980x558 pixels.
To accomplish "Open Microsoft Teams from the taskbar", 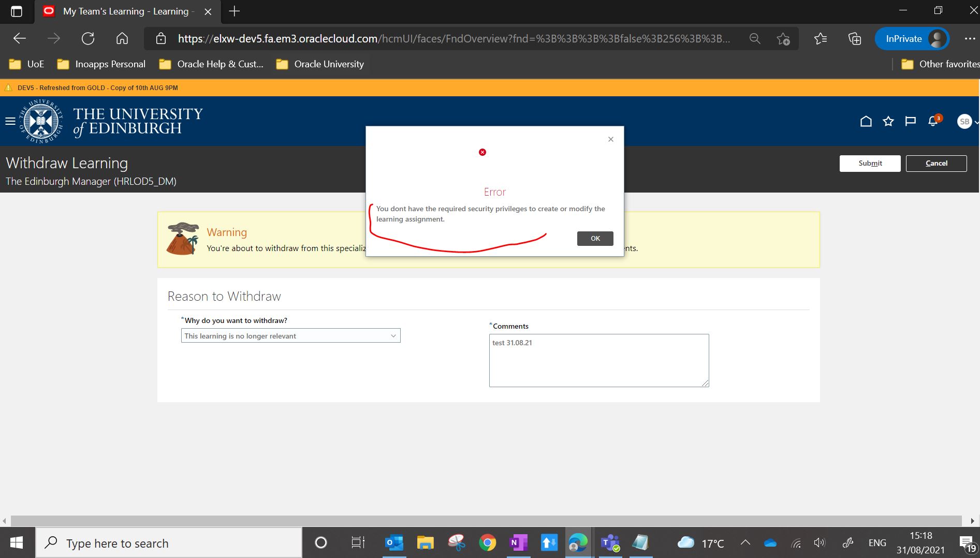I will click(610, 542).
